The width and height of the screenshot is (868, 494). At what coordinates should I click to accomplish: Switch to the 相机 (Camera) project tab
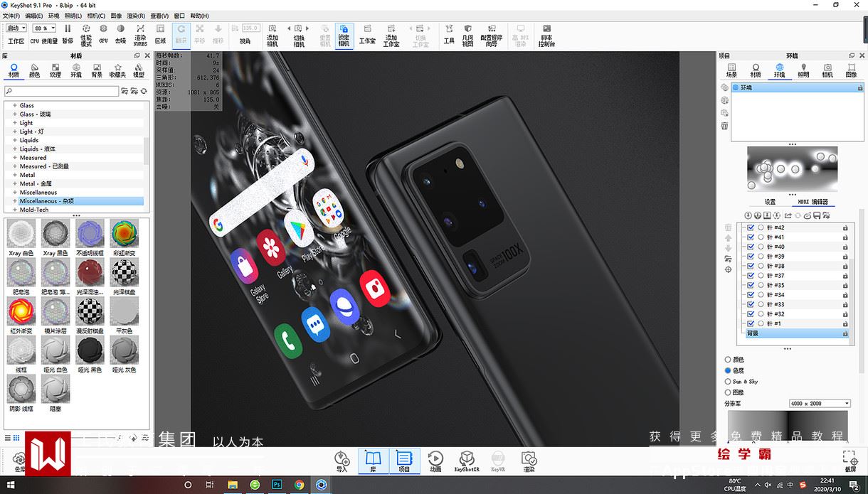click(827, 70)
